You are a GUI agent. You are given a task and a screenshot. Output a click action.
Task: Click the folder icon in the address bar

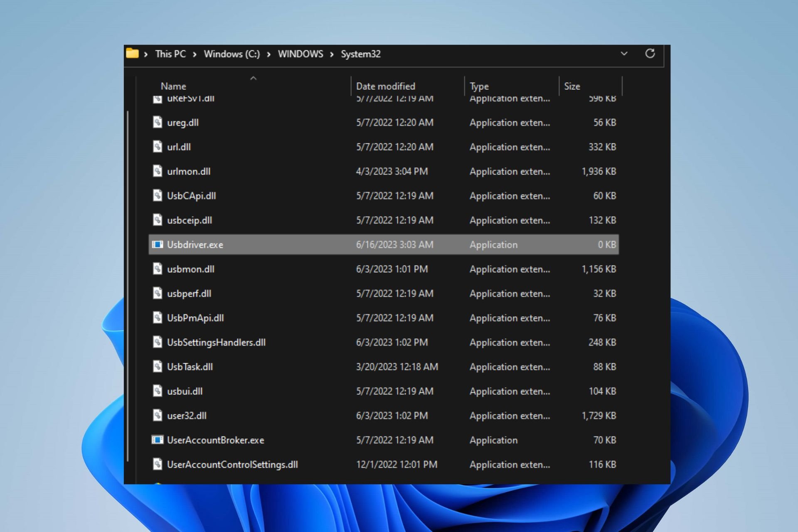(132, 54)
